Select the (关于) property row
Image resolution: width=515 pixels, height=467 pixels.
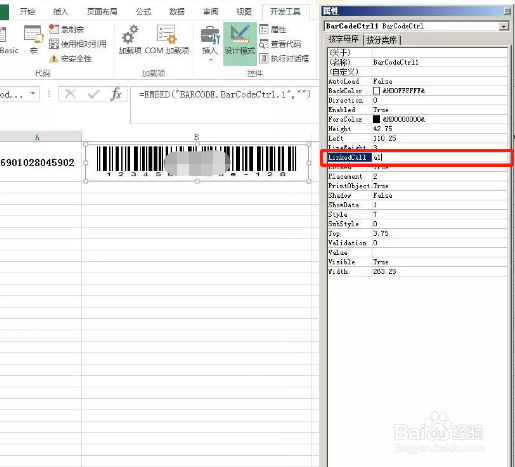(418, 53)
